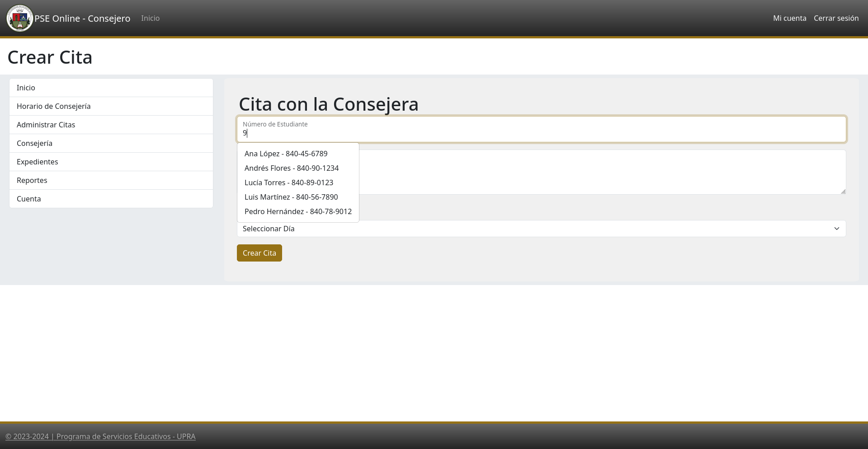Select Inicio in the sidebar menu

111,88
